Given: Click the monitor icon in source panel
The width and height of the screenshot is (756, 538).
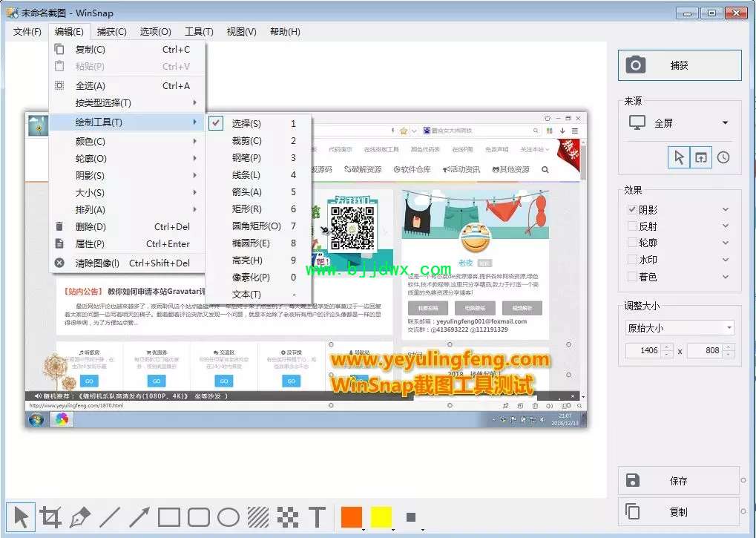Looking at the screenshot, I should tap(637, 122).
